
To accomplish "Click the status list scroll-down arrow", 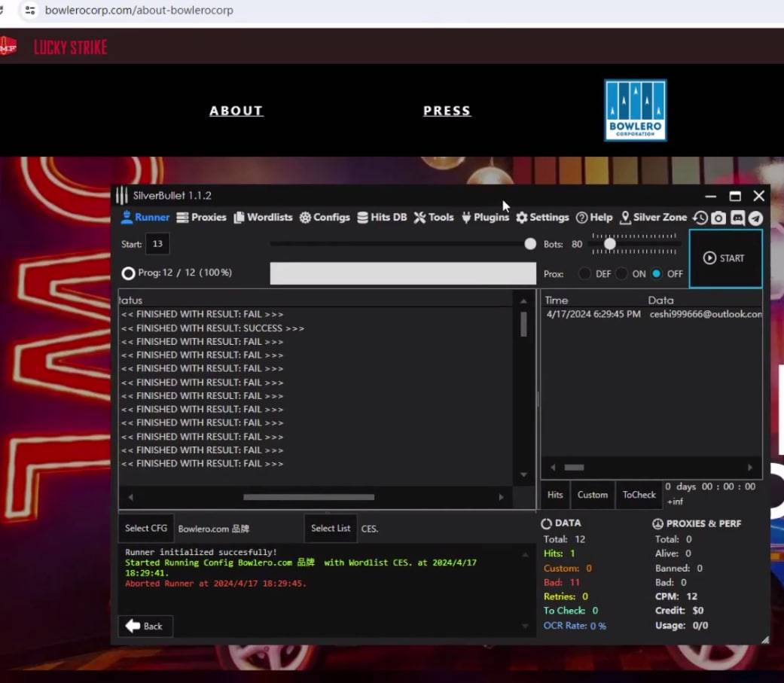I will click(x=524, y=474).
